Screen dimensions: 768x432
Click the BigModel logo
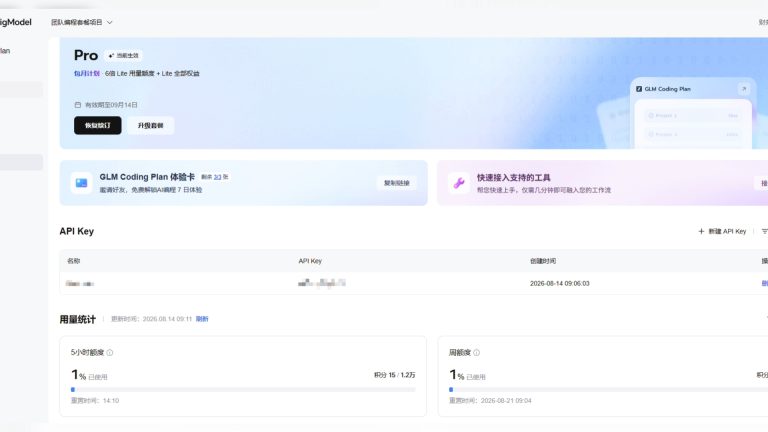pos(15,22)
